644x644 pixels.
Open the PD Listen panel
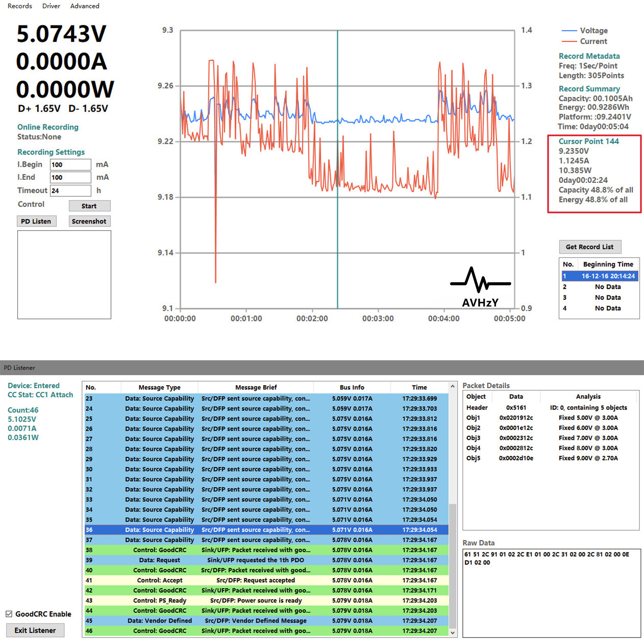[36, 221]
